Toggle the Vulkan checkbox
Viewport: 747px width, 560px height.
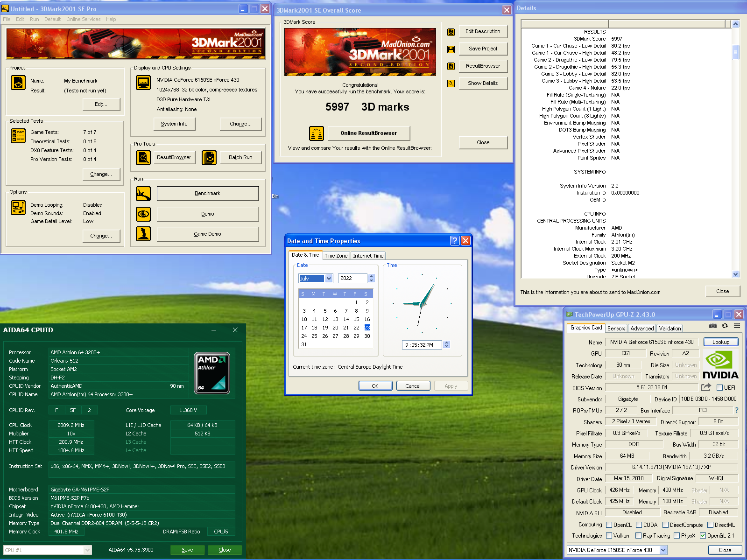[609, 536]
